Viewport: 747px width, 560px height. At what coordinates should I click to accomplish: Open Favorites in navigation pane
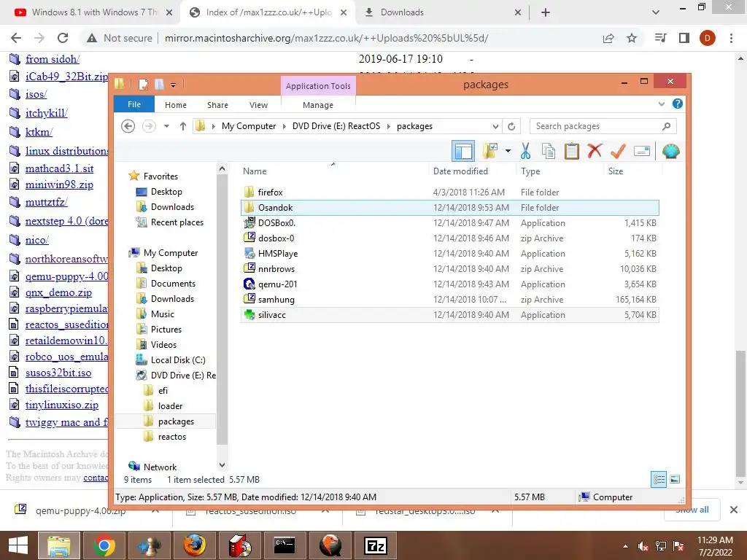(160, 176)
